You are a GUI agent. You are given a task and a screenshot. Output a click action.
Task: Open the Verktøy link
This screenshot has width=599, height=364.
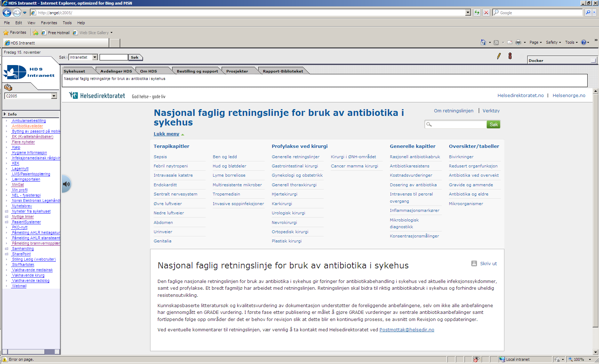click(x=491, y=111)
